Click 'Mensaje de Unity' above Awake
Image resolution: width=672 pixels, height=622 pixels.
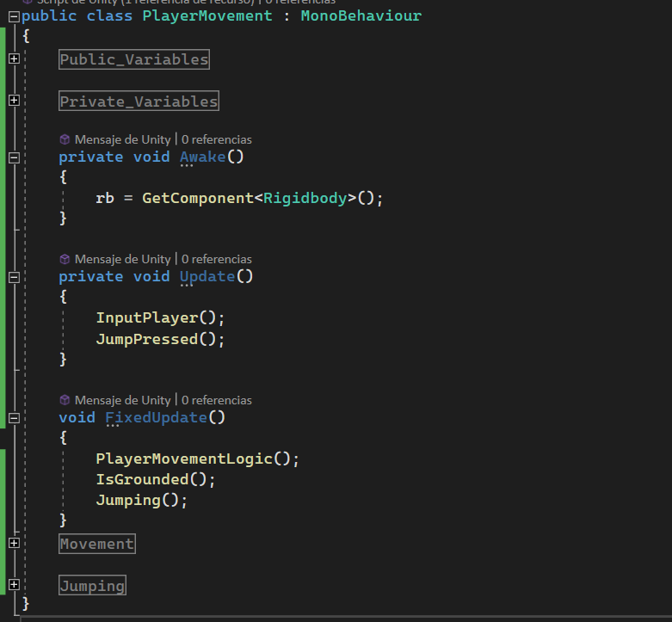(x=122, y=139)
